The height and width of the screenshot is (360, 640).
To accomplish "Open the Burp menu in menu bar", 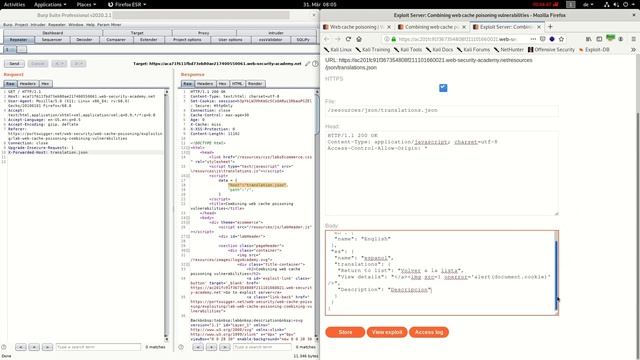I will pos(8,24).
